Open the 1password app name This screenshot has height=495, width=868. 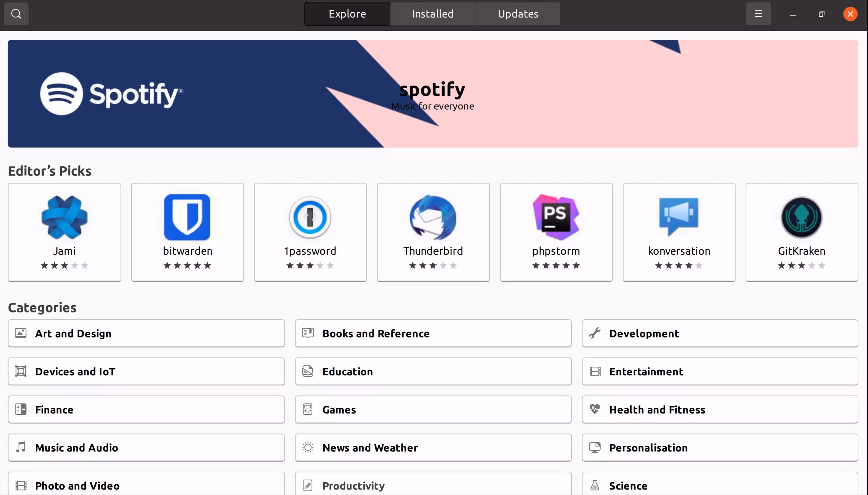point(310,251)
